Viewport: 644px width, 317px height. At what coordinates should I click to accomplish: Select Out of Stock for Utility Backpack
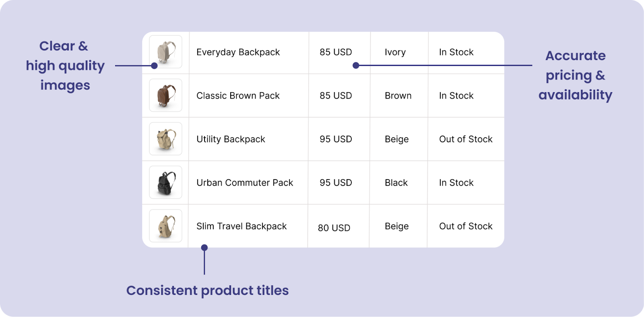coord(466,139)
